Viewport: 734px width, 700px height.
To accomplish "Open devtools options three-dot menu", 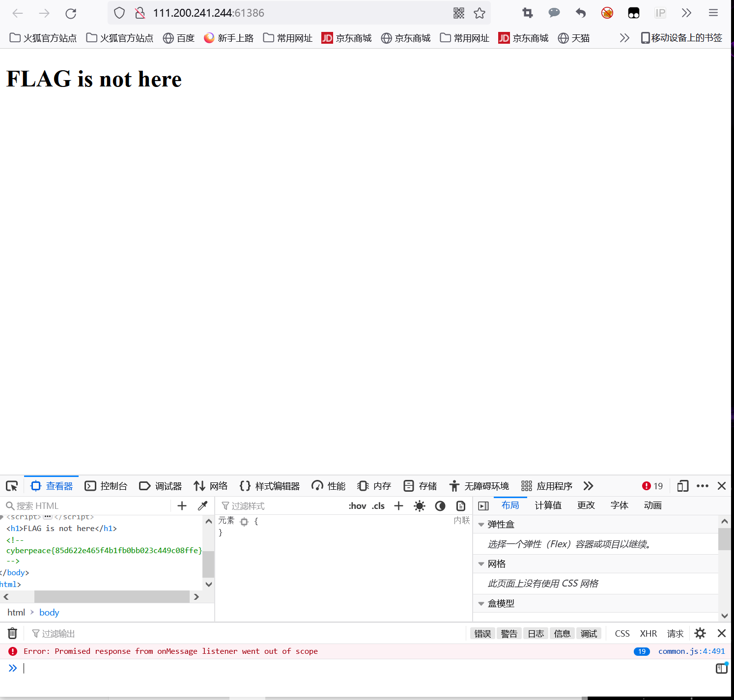I will (x=703, y=486).
